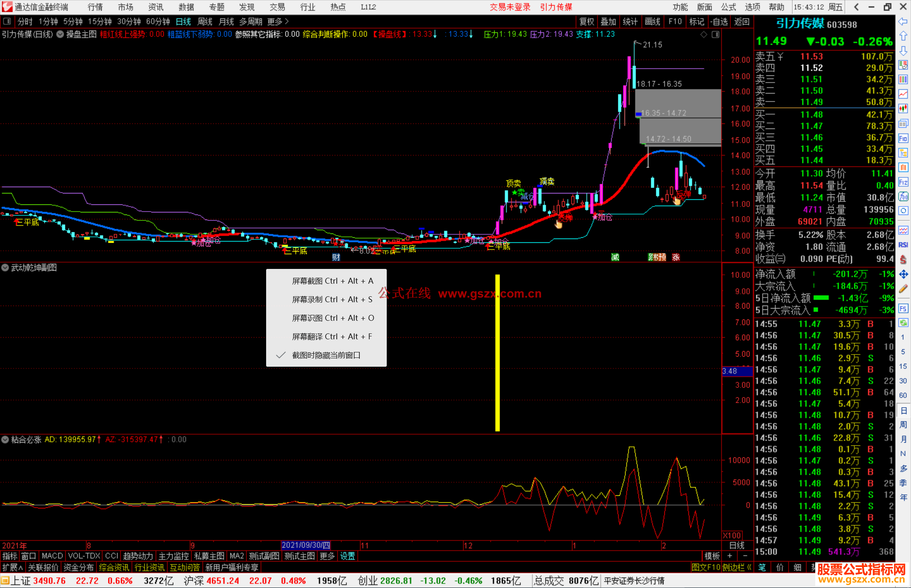Open the 公式 menu
This screenshot has width=911, height=588.
pyautogui.click(x=728, y=7)
